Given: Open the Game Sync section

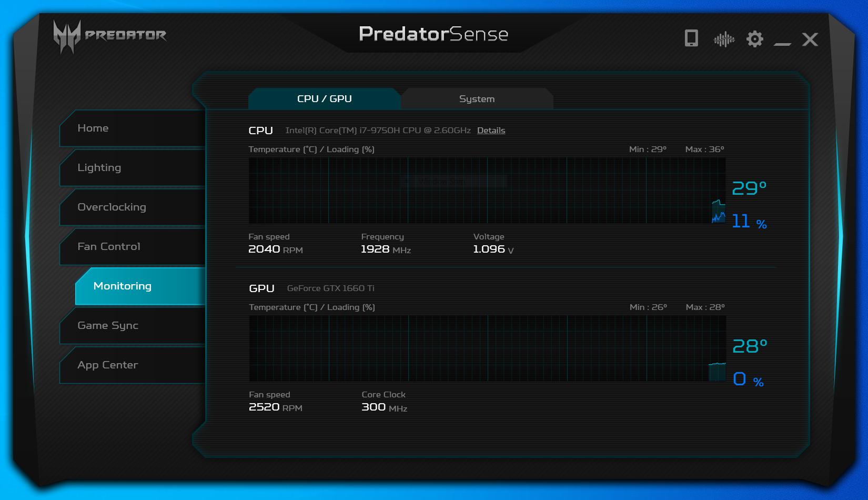Looking at the screenshot, I should [133, 326].
